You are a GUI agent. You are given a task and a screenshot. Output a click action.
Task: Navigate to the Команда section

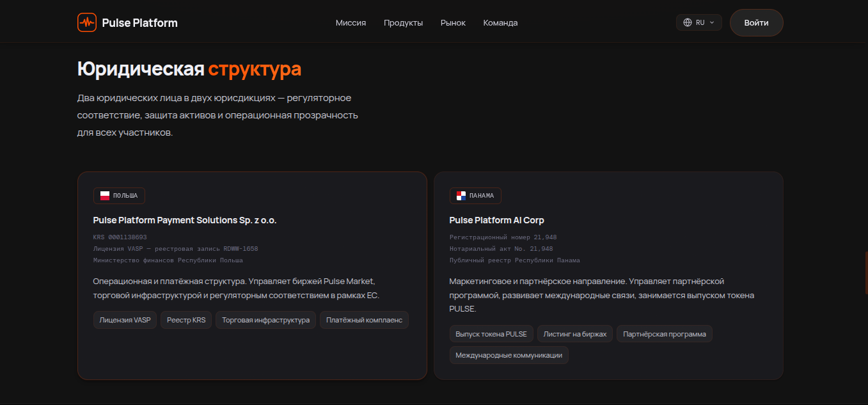(x=500, y=22)
